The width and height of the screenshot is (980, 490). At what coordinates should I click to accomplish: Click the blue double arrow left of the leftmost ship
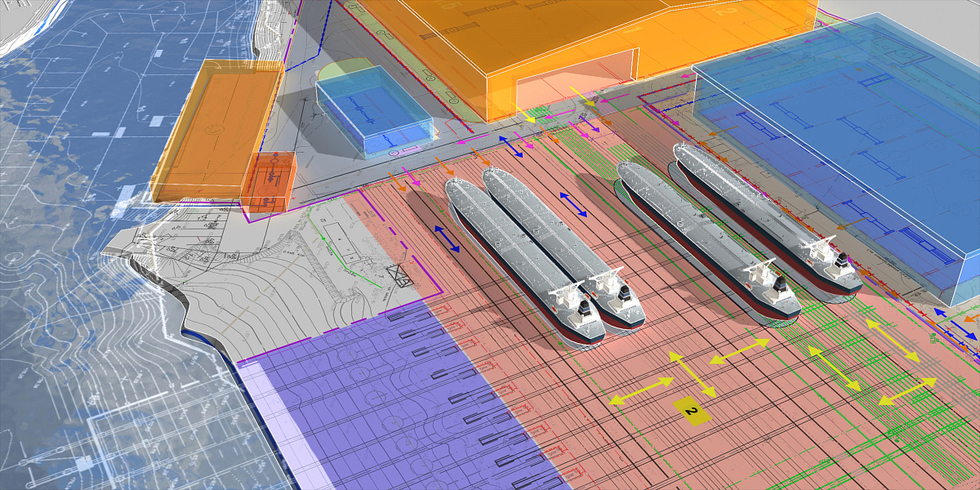tap(446, 238)
